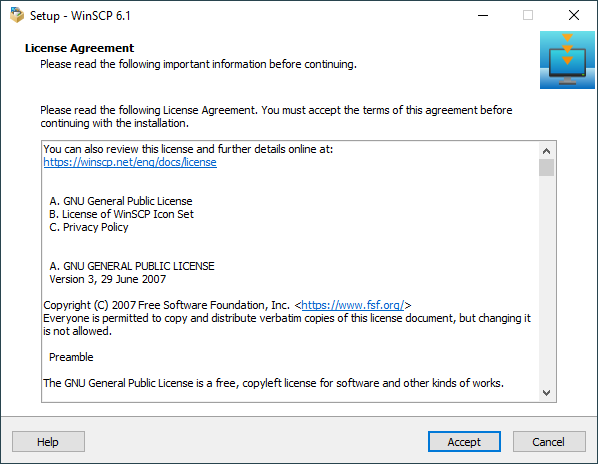Screen dimensions: 598x464
Task: Close the WinSCP setup window
Action: coord(574,16)
